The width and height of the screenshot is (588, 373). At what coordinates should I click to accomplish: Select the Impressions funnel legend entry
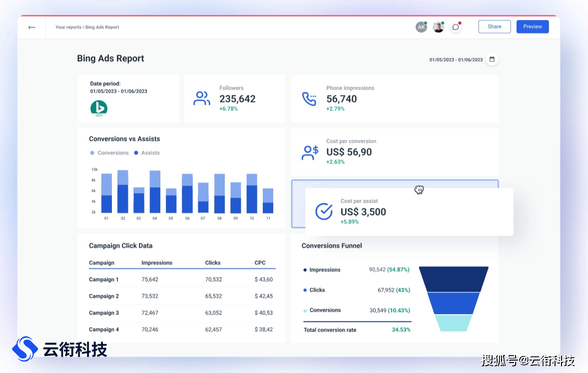pos(322,270)
